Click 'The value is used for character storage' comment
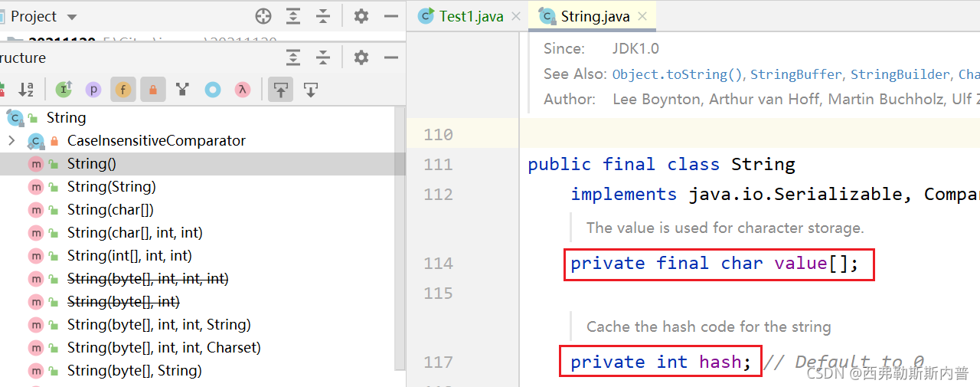980x387 pixels. [725, 228]
